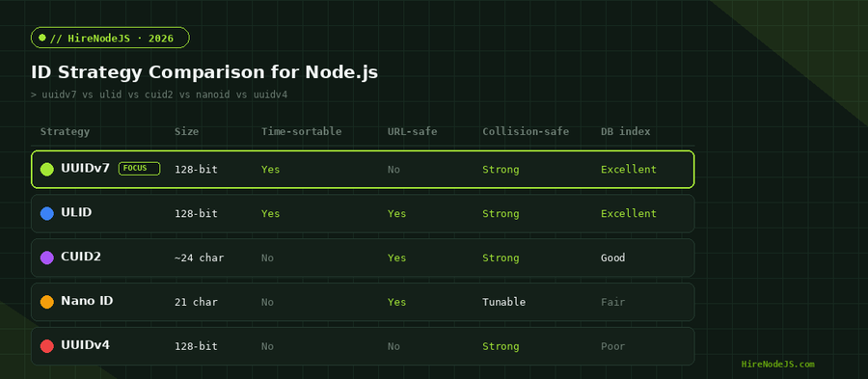868x379 pixels.
Task: Click the blue dot beside ULID
Action: click(x=47, y=213)
